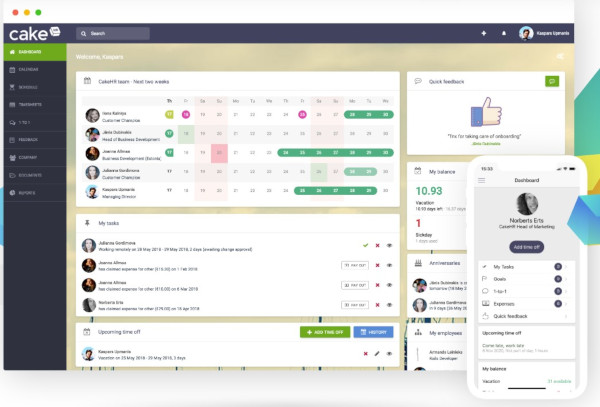View Kaspars Upmanis vacation details eye icon
The height and width of the screenshot is (407, 600).
pos(389,353)
